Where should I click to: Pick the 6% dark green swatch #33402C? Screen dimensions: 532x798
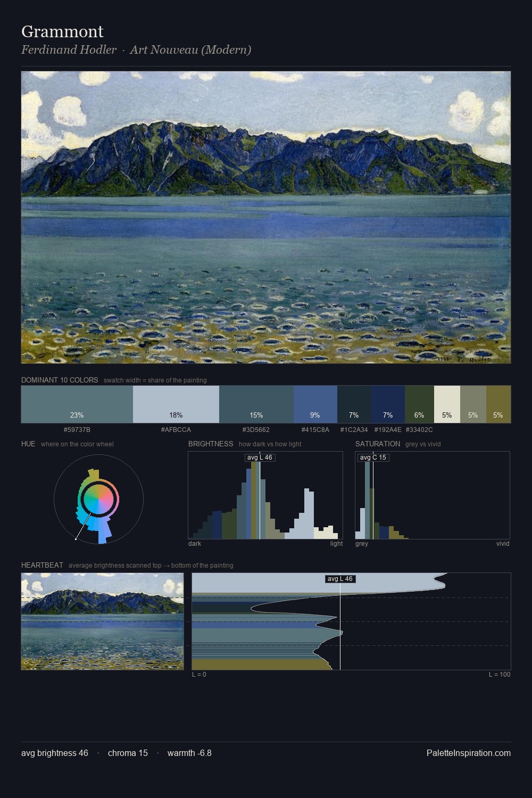419,404
